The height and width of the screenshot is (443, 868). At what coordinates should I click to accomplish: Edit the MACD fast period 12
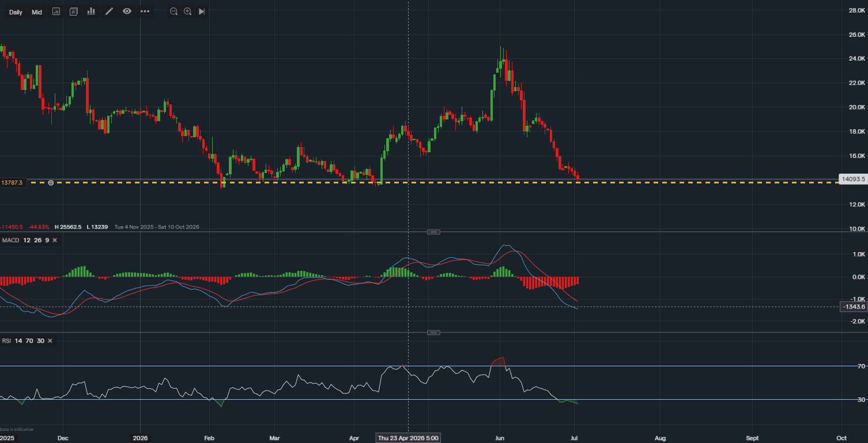coord(27,240)
